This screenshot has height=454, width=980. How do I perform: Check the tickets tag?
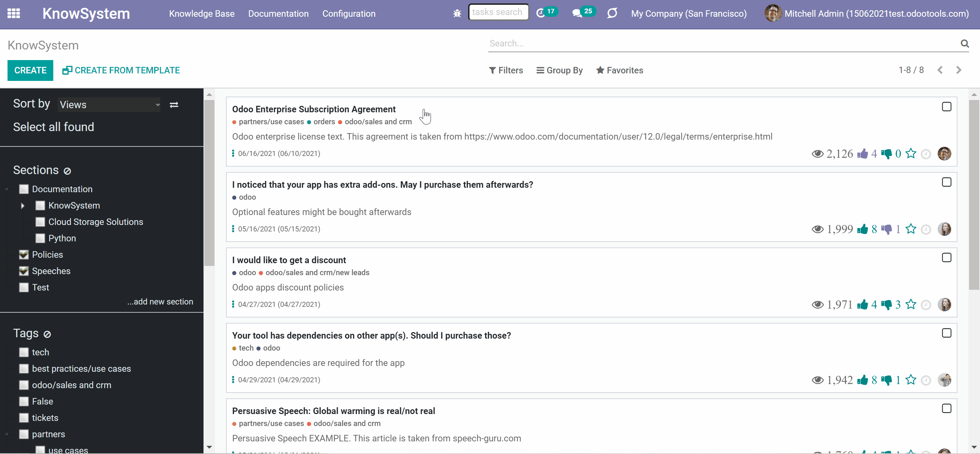pos(24,417)
